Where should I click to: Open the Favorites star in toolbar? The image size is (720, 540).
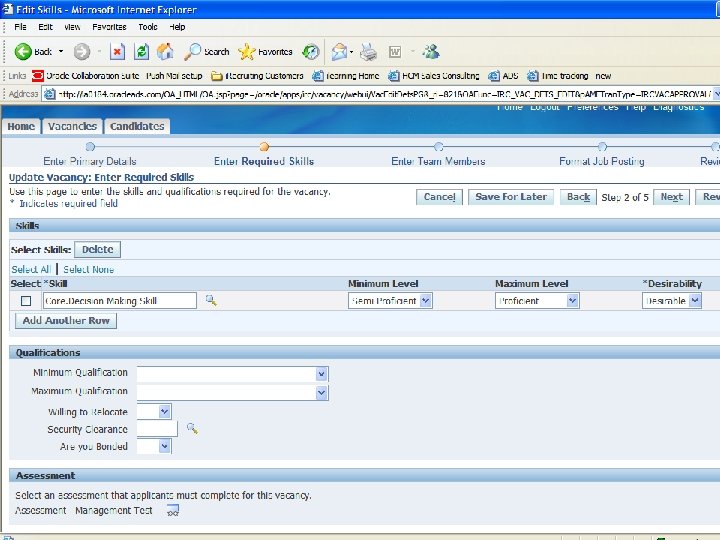click(x=247, y=51)
